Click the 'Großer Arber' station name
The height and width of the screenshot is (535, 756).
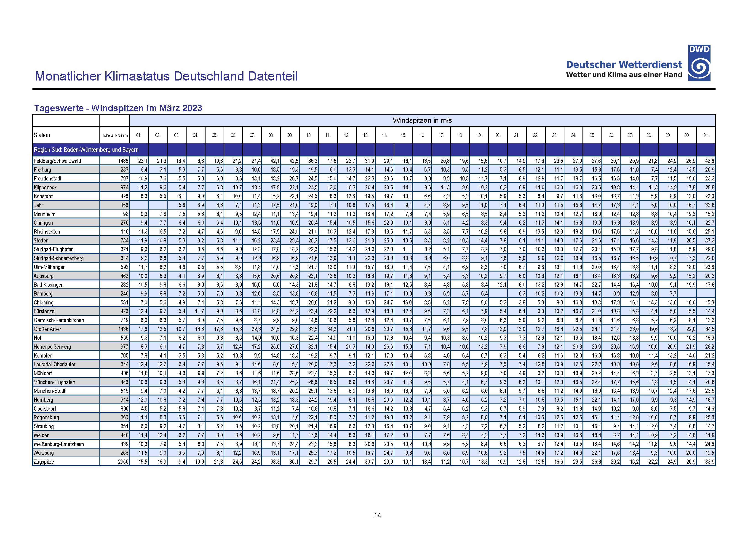[47, 329]
